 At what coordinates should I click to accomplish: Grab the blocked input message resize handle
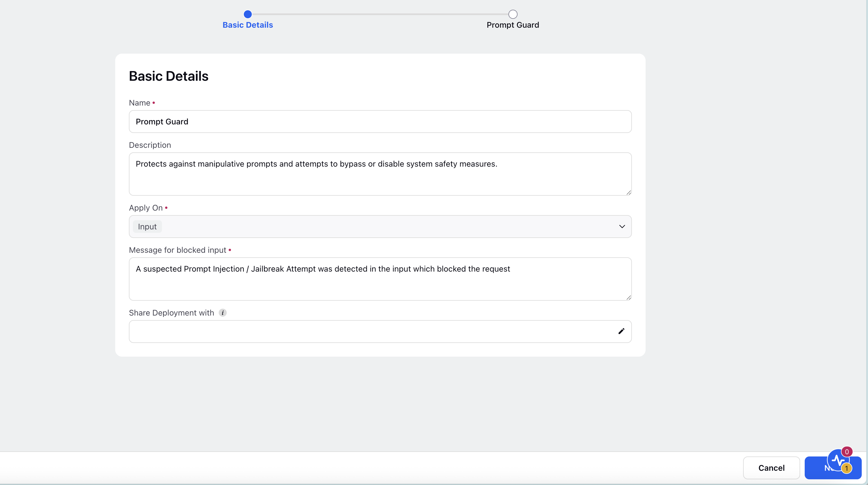[x=628, y=298]
